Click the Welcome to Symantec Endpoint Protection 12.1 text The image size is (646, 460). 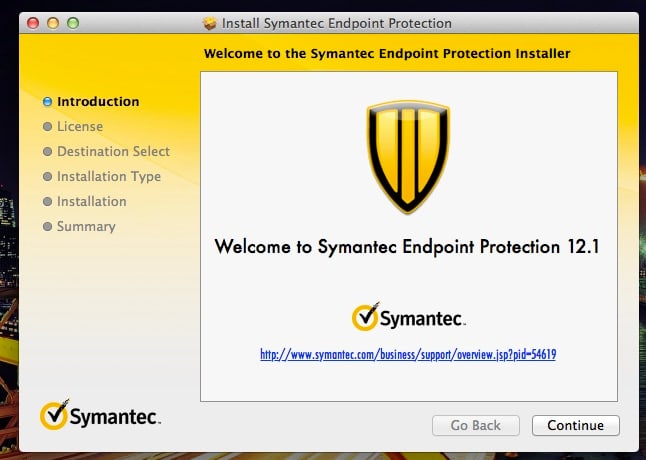[x=407, y=247]
